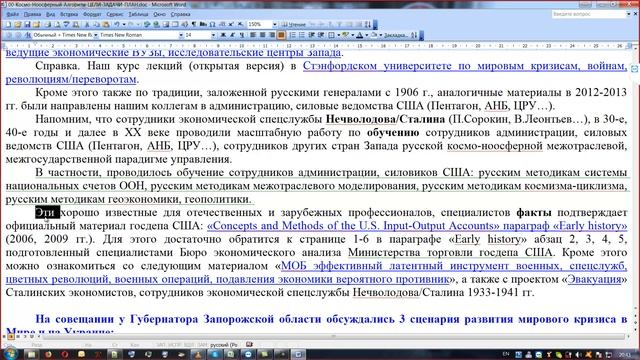Screen dimensions: 640x360
Task: Click the Undo arrow icon
Action: point(117,24)
